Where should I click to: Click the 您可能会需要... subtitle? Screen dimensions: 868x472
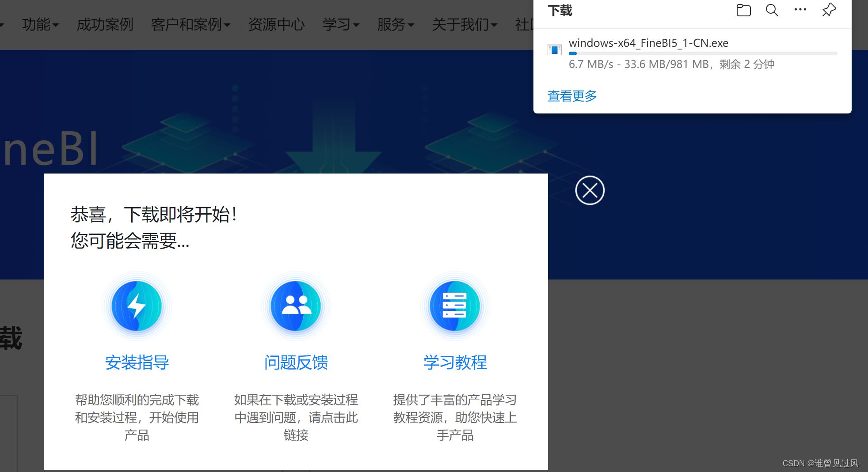pos(130,241)
